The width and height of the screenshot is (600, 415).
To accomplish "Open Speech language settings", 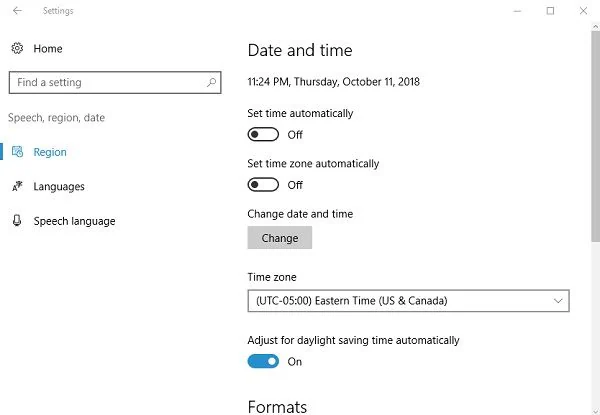I will coord(74,221).
